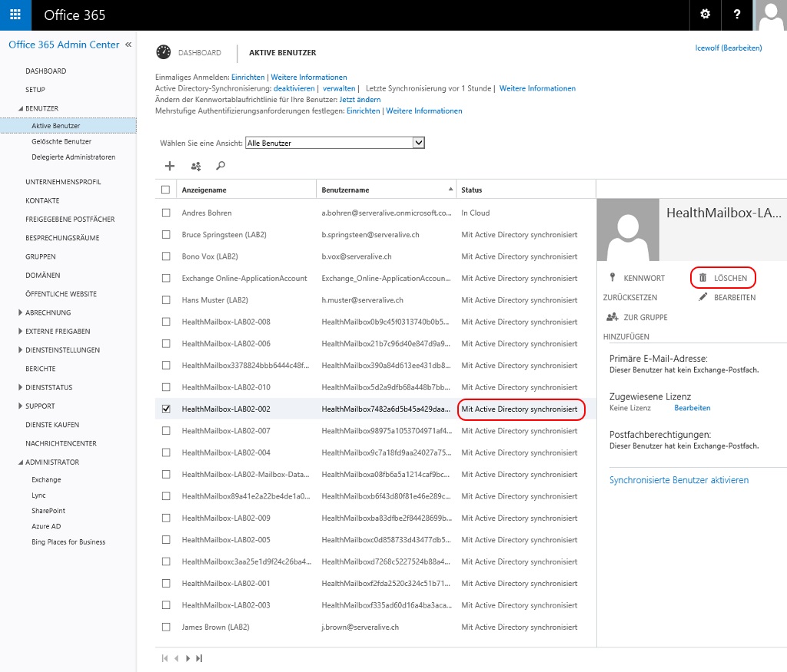This screenshot has width=787, height=672.
Task: Collapse the Administrator navigation section
Action: (x=21, y=462)
